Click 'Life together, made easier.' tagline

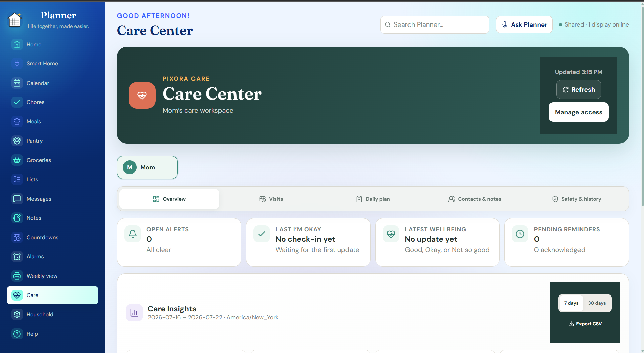[58, 26]
